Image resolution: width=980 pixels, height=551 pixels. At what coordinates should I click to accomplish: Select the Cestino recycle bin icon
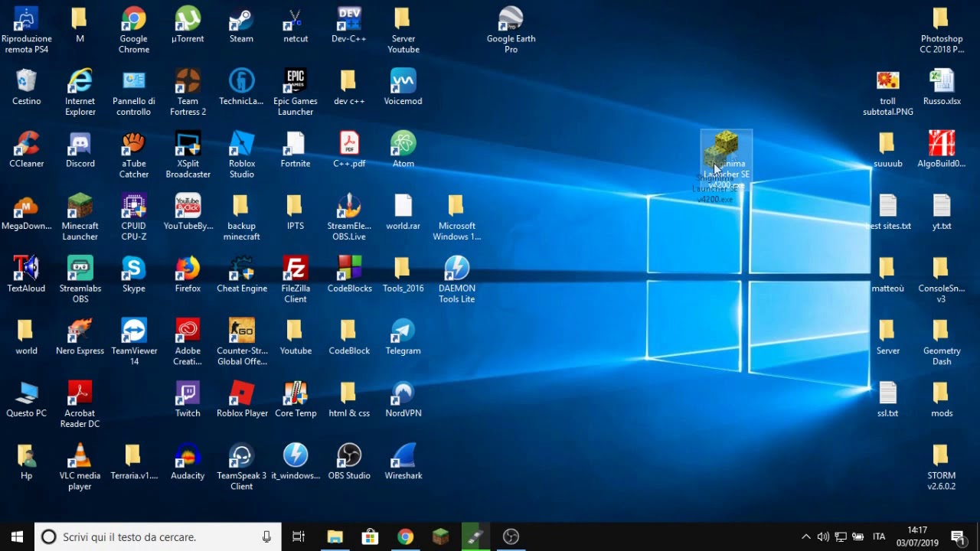[27, 87]
